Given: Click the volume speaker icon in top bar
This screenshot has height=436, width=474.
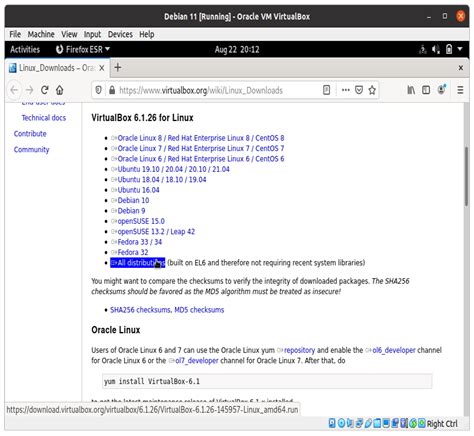Looking at the screenshot, I should coord(436,50).
